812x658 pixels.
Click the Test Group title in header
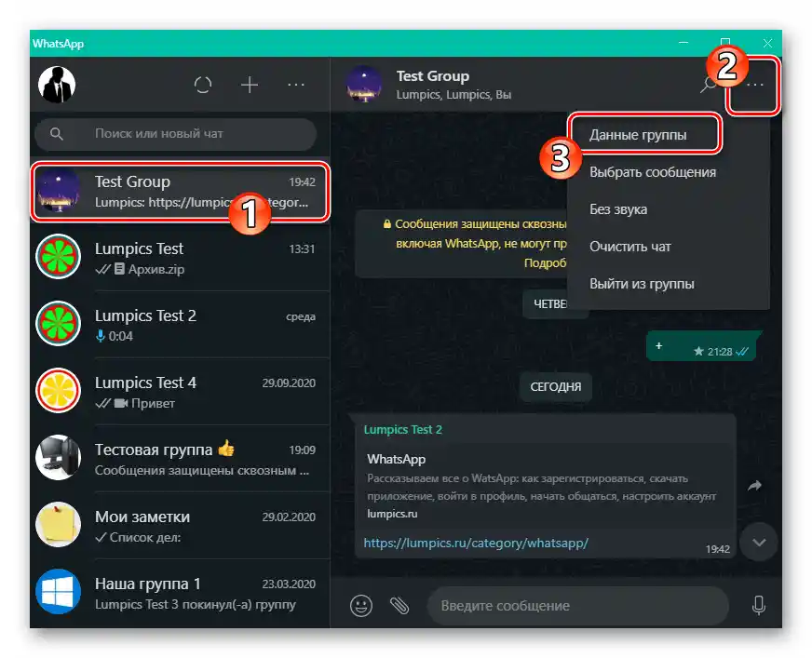(433, 76)
